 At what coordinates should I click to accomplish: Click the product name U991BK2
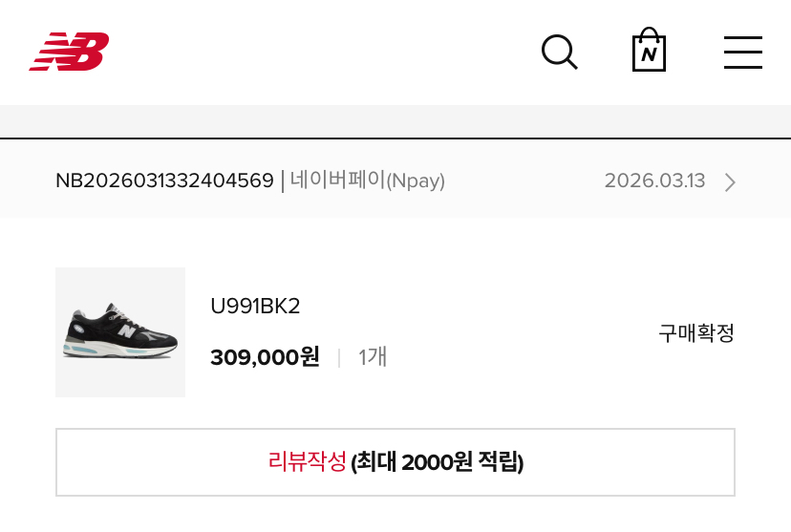pos(255,307)
